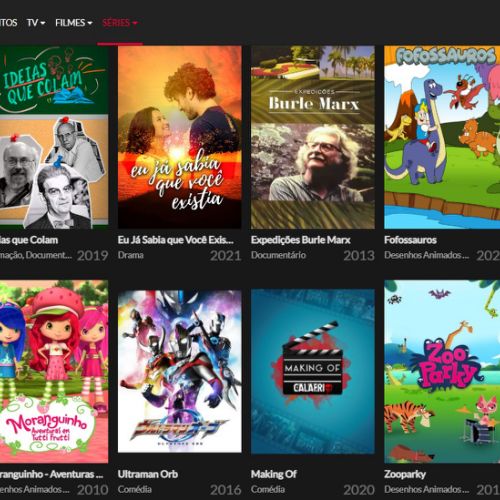This screenshot has width=500, height=500.
Task: Open the Making Of clapperboard poster
Action: pyautogui.click(x=313, y=372)
